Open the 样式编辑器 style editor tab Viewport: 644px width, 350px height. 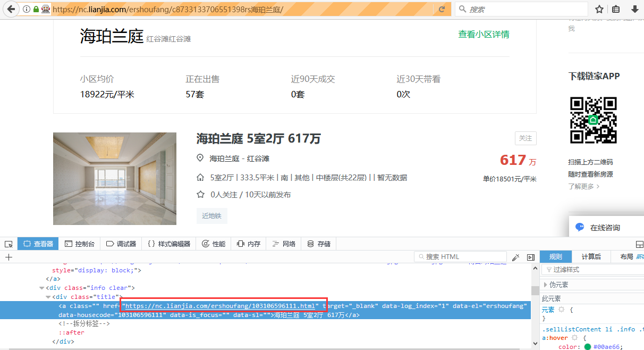click(x=169, y=244)
